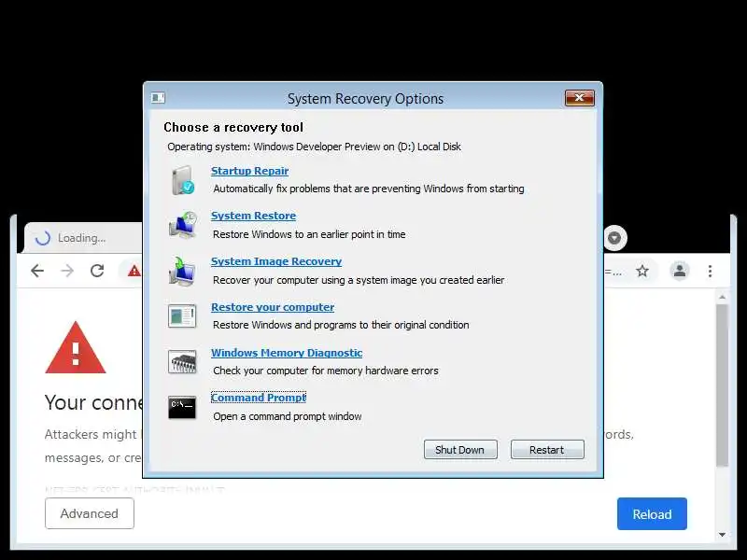Screen dimensions: 747x560
Task: Click 'Check your computer for memory hardware errors'
Action: 326,371
